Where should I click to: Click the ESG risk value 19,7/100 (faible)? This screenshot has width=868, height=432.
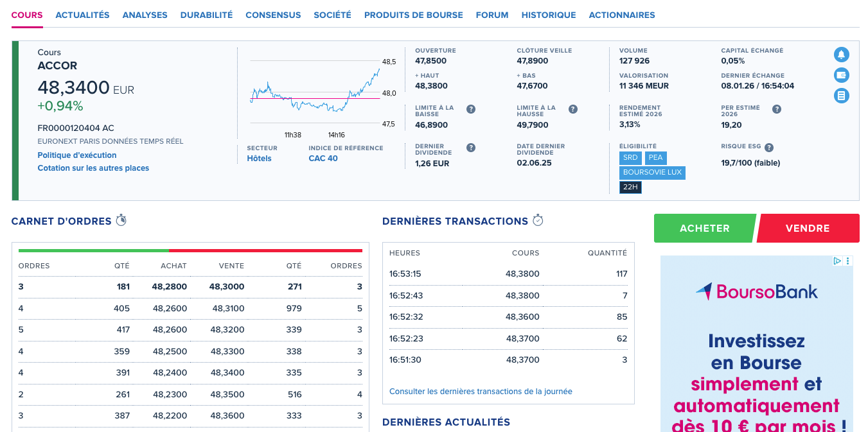pyautogui.click(x=750, y=163)
